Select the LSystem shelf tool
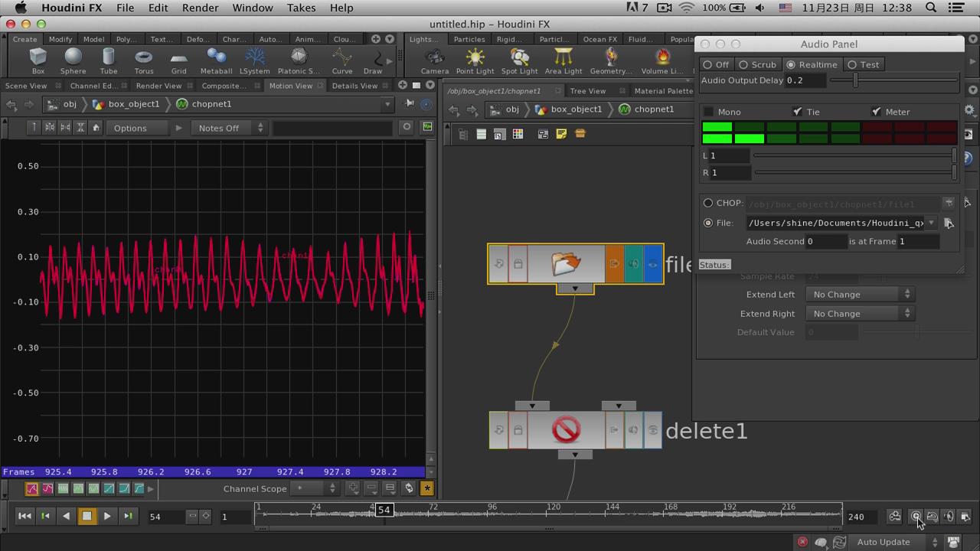Screen dimensions: 980x551 255,61
